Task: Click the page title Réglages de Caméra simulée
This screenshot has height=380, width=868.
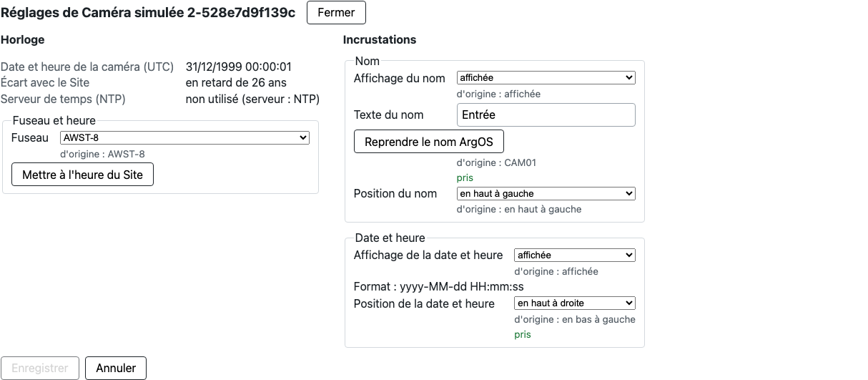Action: pos(148,12)
